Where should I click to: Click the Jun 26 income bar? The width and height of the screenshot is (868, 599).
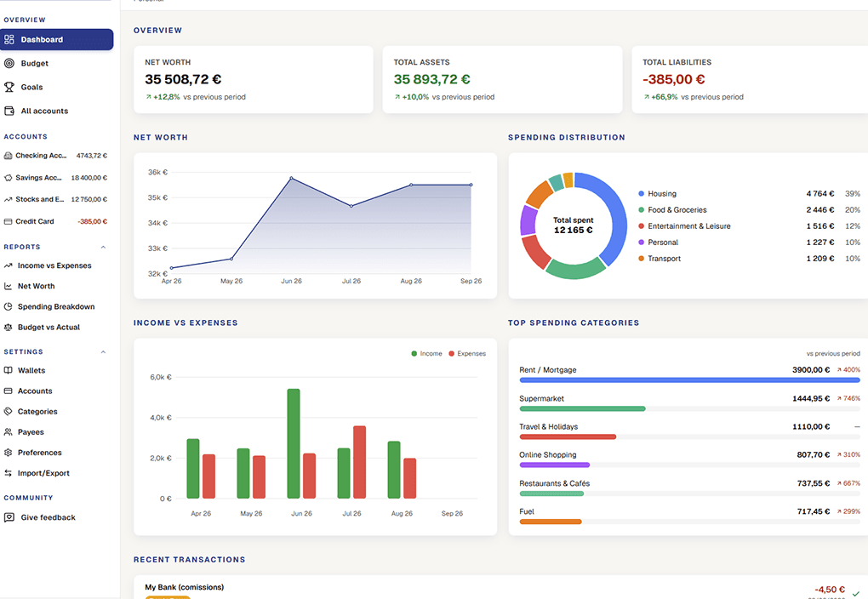pyautogui.click(x=294, y=443)
